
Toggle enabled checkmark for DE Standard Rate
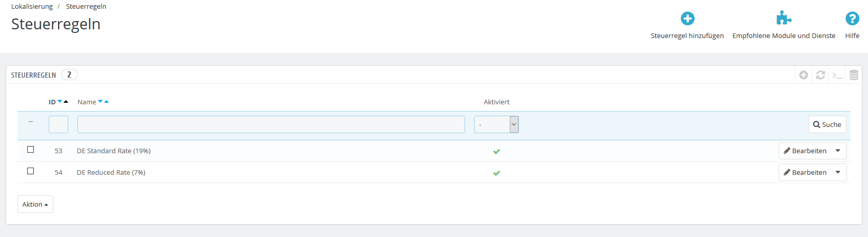(x=496, y=151)
